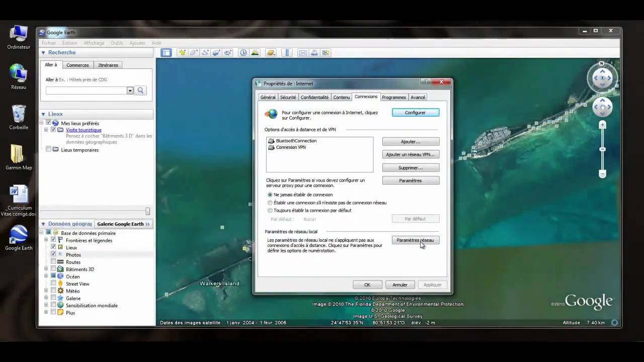Expand the Galerie tree node

[46, 298]
